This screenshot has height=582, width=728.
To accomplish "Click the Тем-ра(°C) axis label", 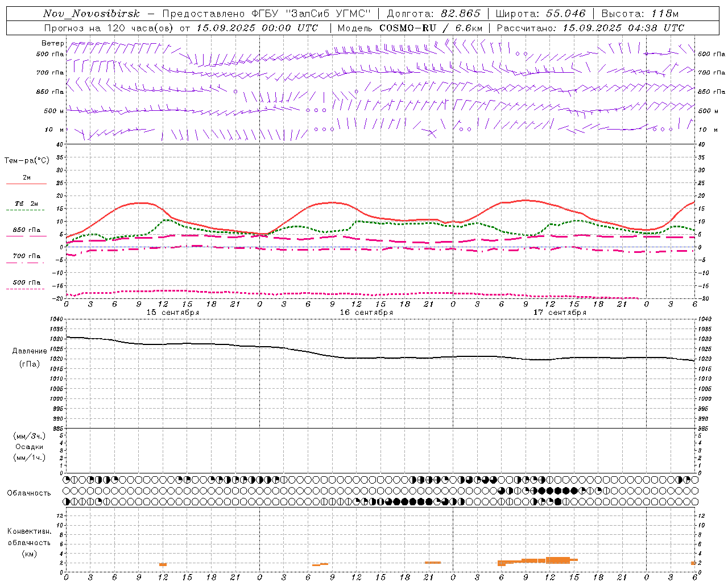I will coord(27,161).
